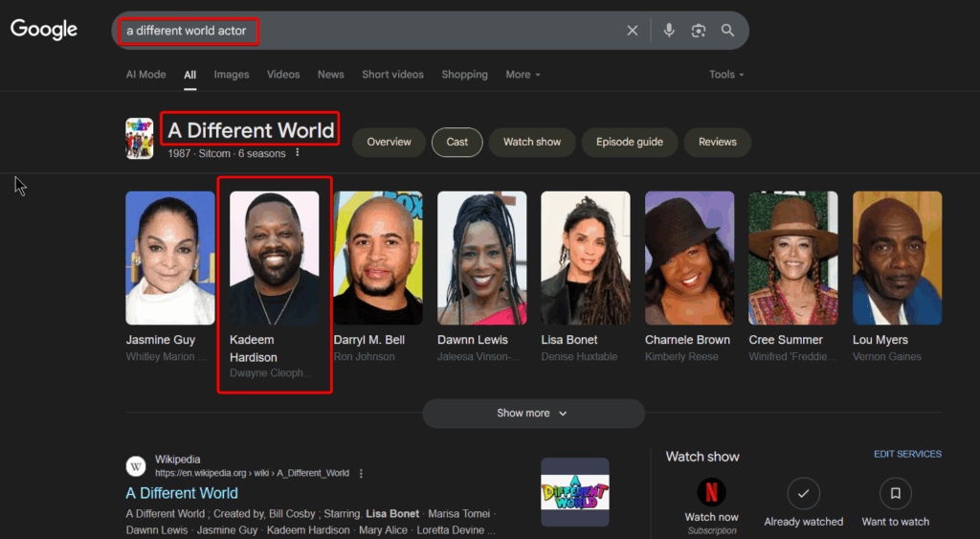This screenshot has height=539, width=980.
Task: Open Lou Myers's photo card
Action: coord(897,258)
